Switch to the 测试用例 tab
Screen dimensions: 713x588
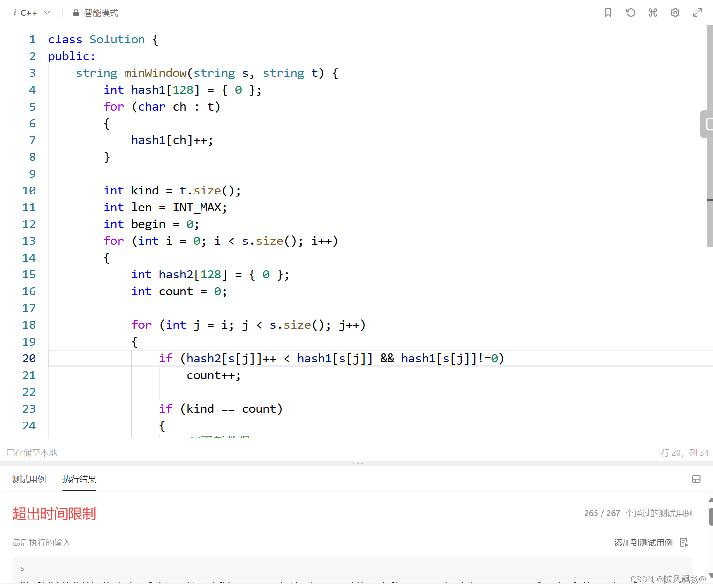29,479
